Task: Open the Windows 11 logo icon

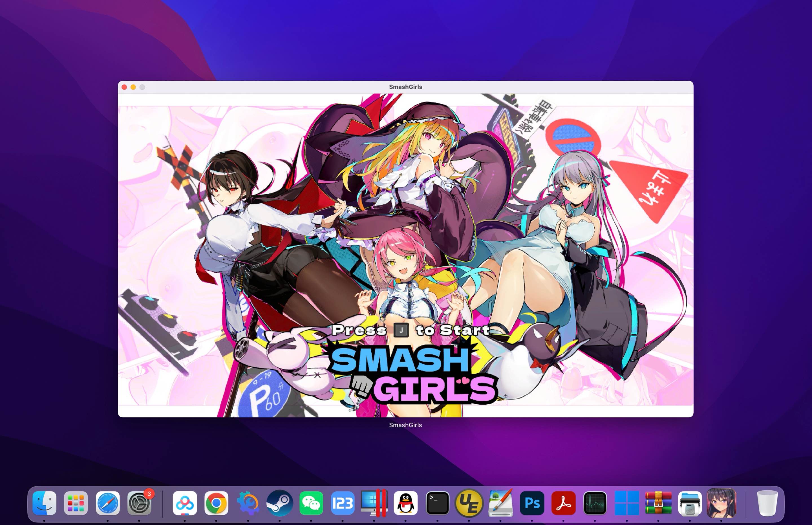Action: 626,503
